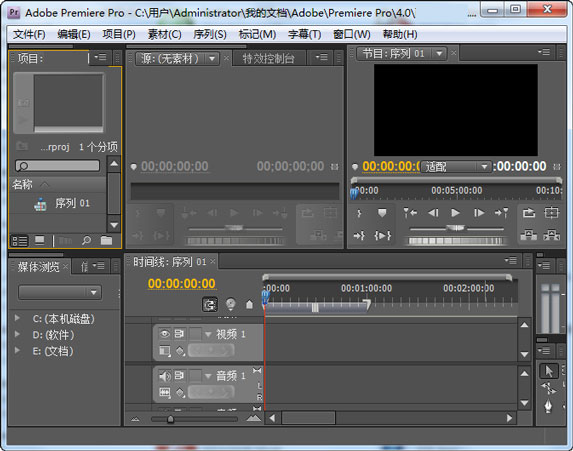This screenshot has height=451, width=573.
Task: Click Play in the Program monitor
Action: tap(455, 213)
